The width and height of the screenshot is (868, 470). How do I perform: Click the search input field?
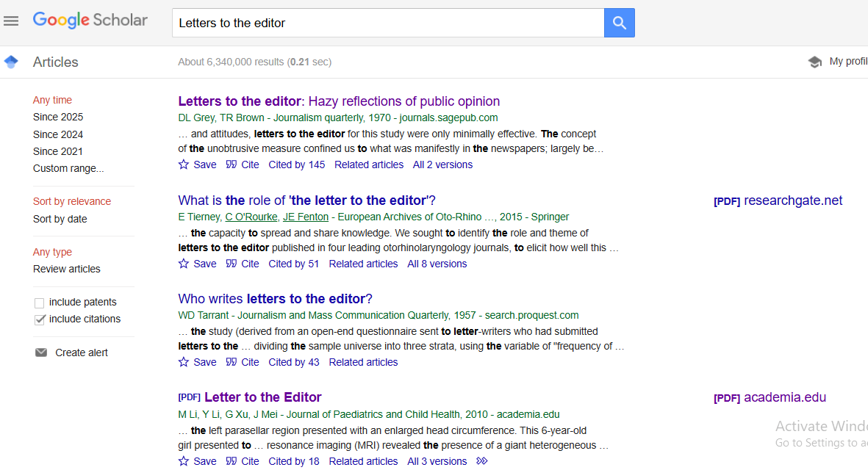[x=388, y=23]
